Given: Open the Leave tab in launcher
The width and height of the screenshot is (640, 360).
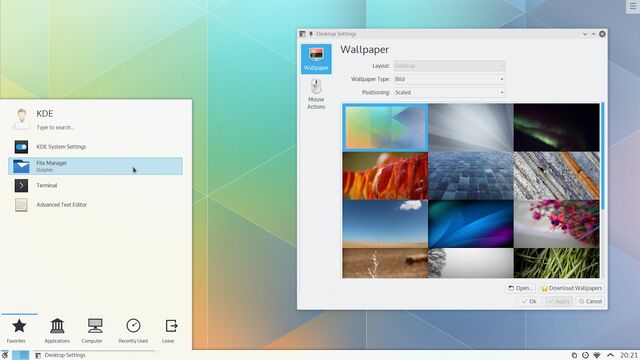Looking at the screenshot, I should [171, 331].
